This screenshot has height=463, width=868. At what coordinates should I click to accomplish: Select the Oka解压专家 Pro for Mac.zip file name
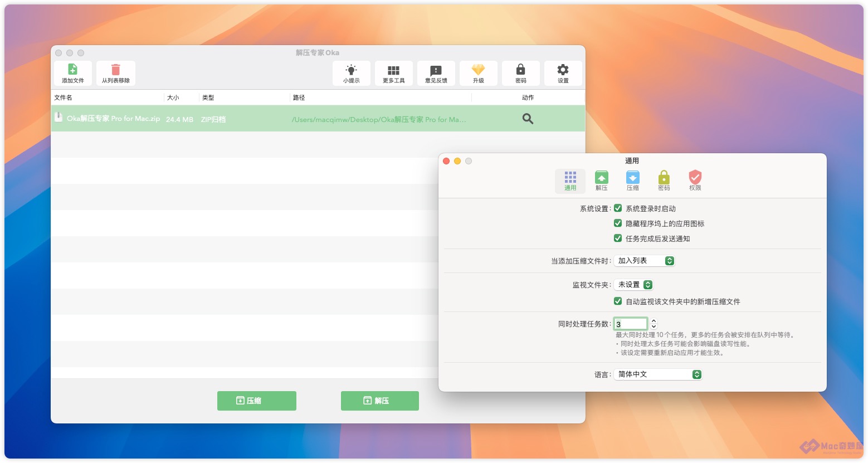(113, 119)
